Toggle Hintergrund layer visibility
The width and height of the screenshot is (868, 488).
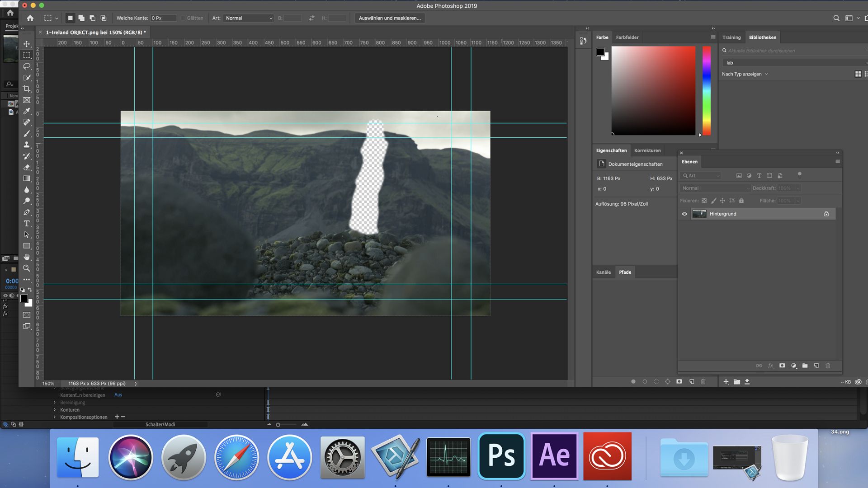[685, 214]
